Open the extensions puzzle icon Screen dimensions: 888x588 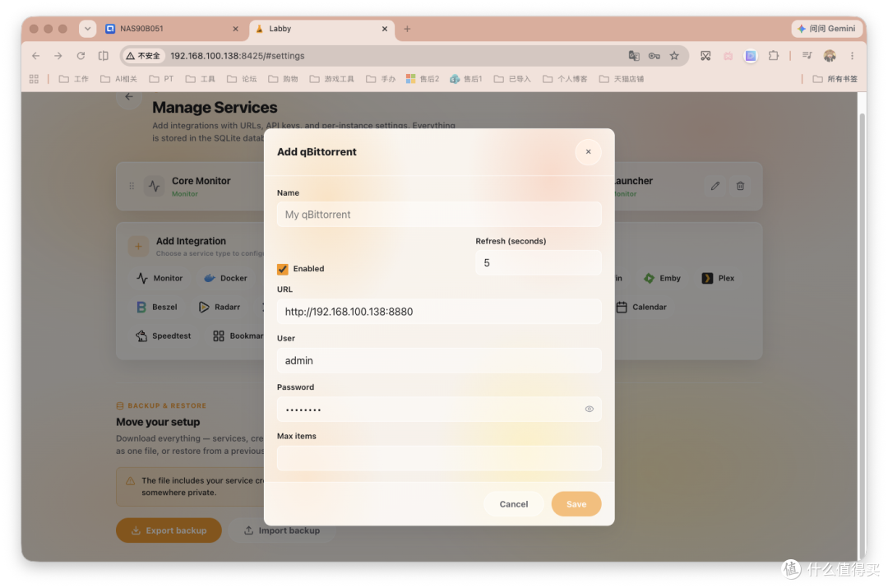coord(773,56)
